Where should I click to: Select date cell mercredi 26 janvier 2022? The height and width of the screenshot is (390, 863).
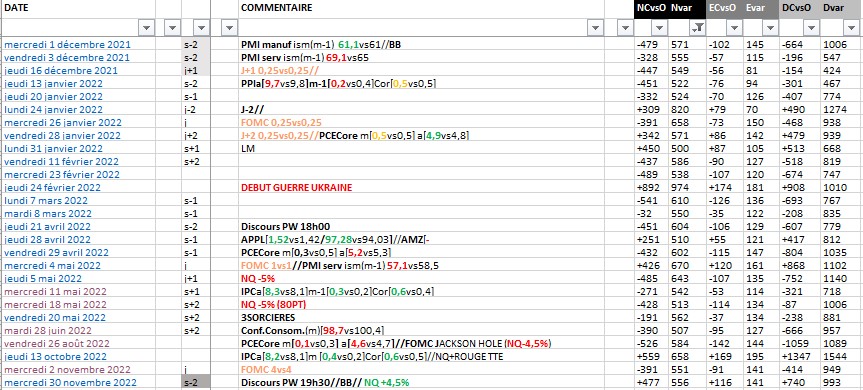[78, 122]
